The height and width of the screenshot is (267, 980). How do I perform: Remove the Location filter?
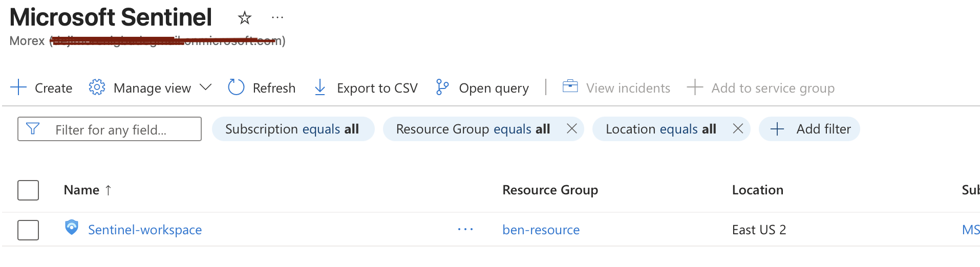[x=738, y=129]
